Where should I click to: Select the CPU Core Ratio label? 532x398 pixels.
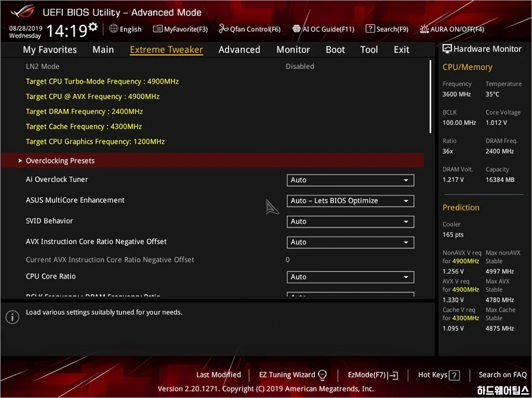pos(50,276)
